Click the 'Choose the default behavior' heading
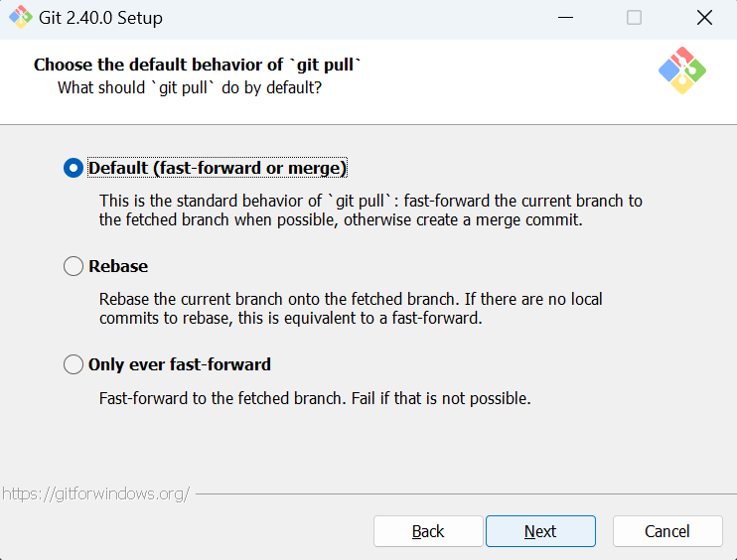 click(198, 65)
